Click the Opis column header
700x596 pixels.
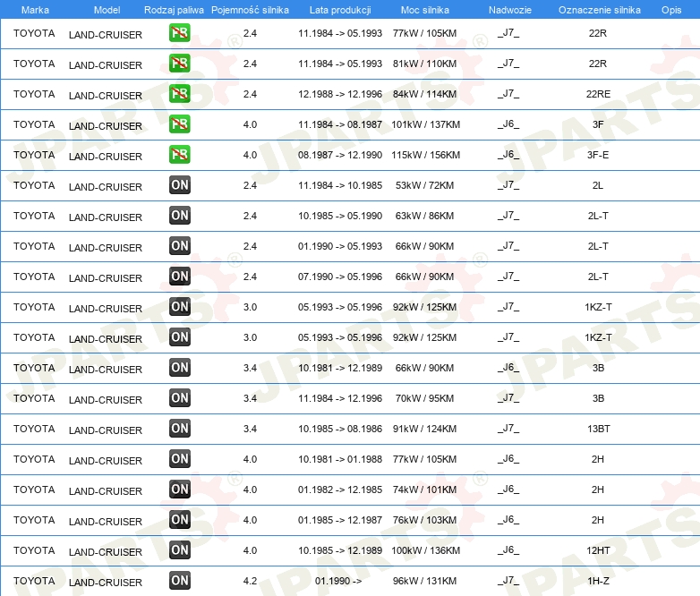pos(670,9)
